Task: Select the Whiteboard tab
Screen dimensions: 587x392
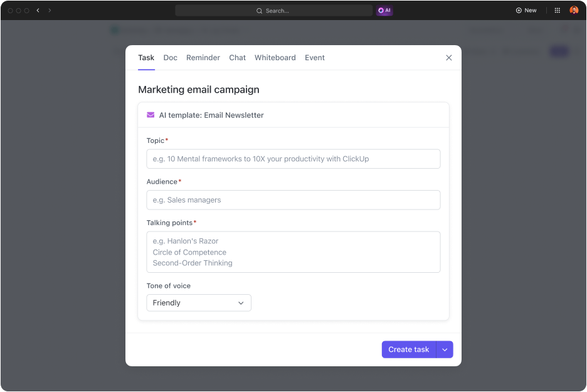Action: pos(275,58)
